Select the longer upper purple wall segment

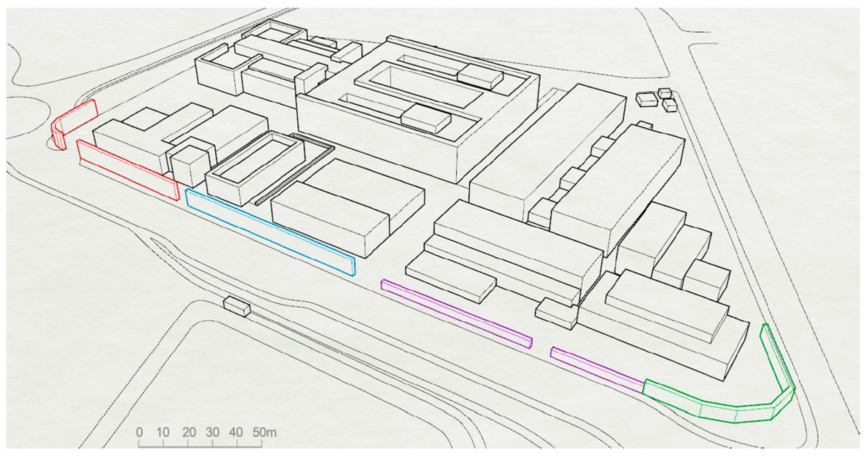pos(457,314)
